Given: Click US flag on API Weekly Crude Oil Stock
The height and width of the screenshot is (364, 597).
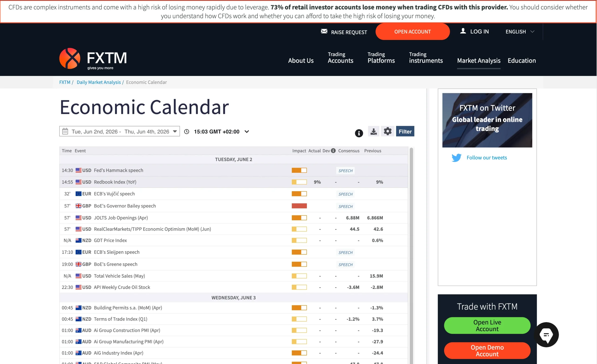Looking at the screenshot, I should point(78,287).
